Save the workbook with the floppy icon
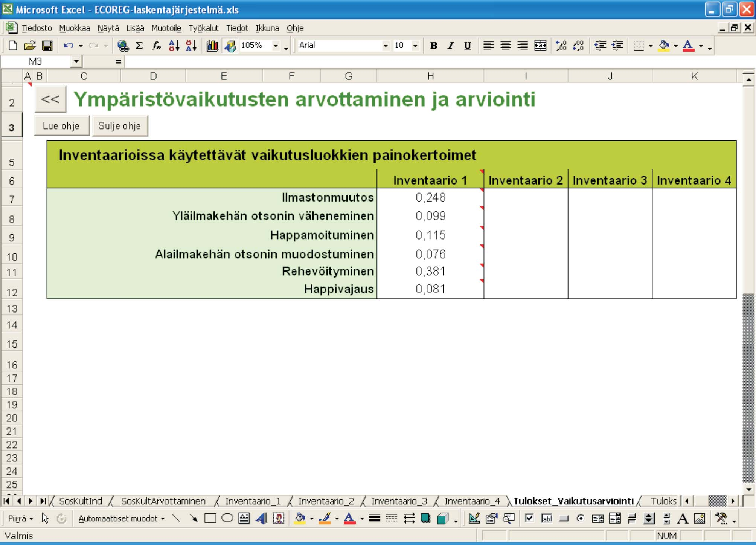Viewport: 756px width, 545px height. pyautogui.click(x=47, y=46)
